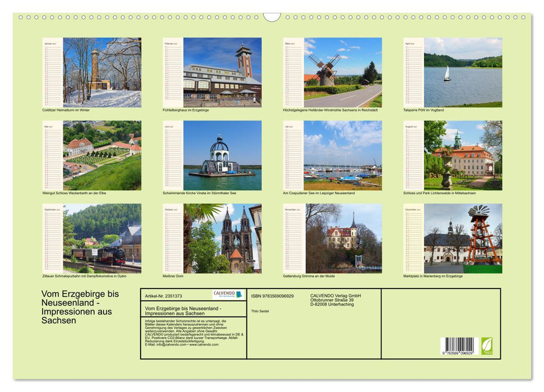This screenshot has width=544, height=392.
Task: Select the Schwimmende Kirche Vineta photo
Action: pos(222,156)
